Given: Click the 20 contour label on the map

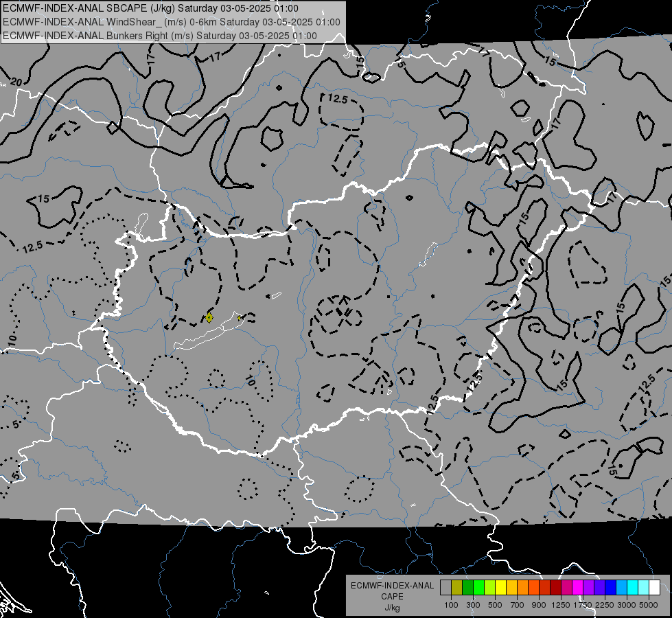Looking at the screenshot, I should (x=16, y=82).
